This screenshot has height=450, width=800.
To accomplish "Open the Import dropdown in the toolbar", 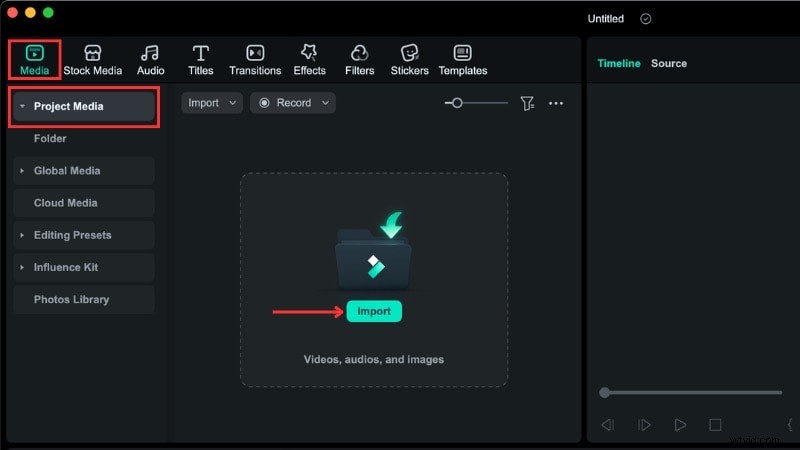I will (212, 103).
